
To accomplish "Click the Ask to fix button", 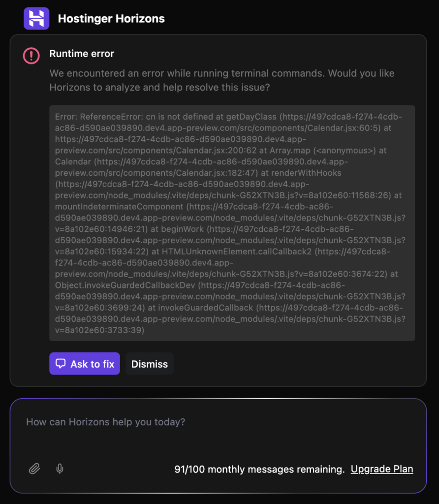I will pos(84,364).
